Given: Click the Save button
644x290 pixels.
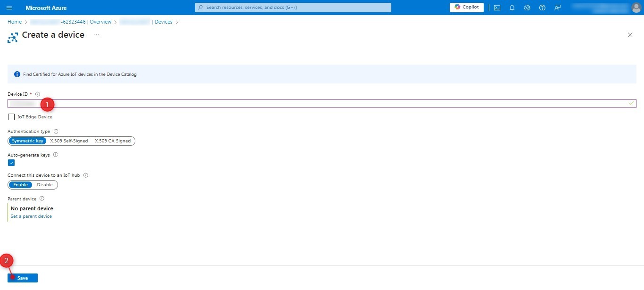Looking at the screenshot, I should pyautogui.click(x=23, y=278).
